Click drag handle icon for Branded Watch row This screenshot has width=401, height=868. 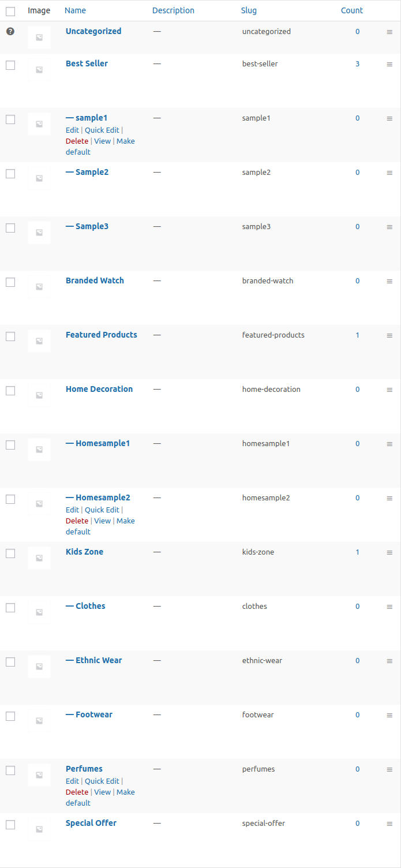[389, 281]
